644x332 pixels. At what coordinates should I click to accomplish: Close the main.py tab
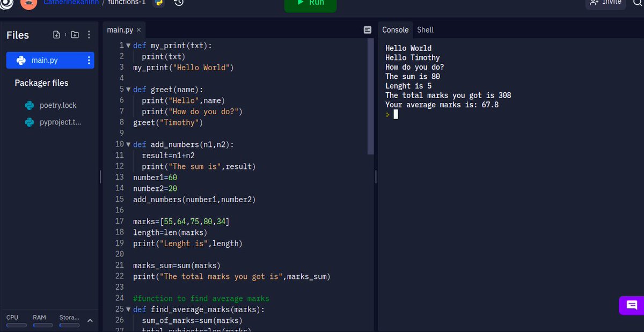pyautogui.click(x=138, y=30)
